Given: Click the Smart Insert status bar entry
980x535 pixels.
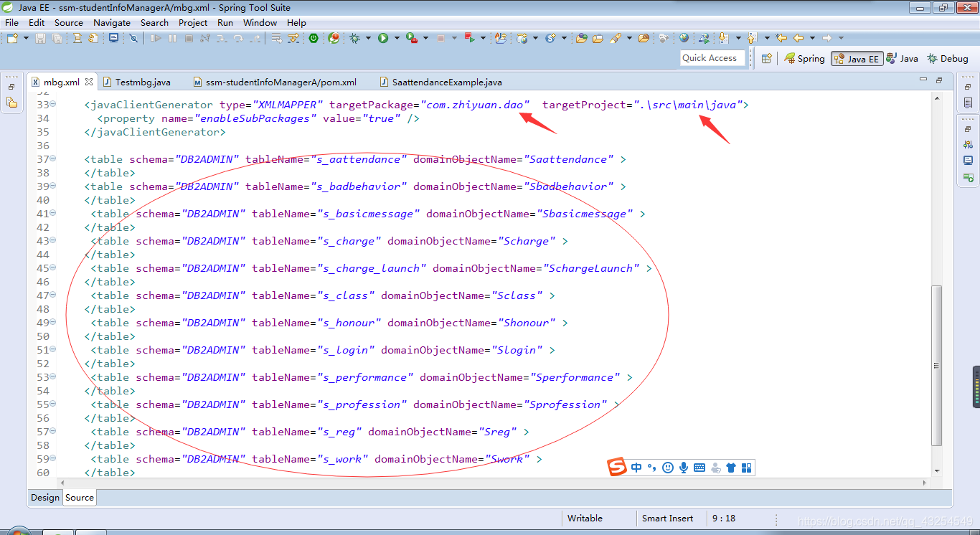Looking at the screenshot, I should [x=668, y=518].
